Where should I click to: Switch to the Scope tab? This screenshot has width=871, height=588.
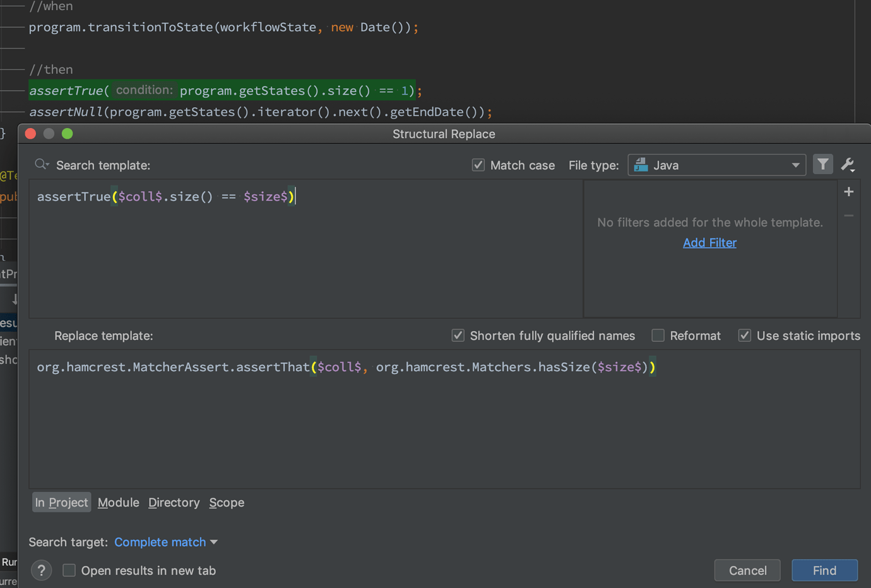pos(227,503)
